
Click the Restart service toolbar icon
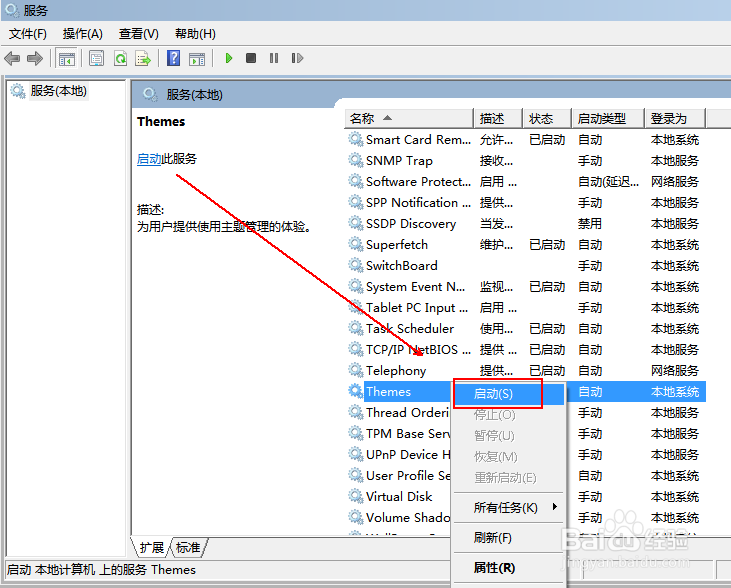297,58
